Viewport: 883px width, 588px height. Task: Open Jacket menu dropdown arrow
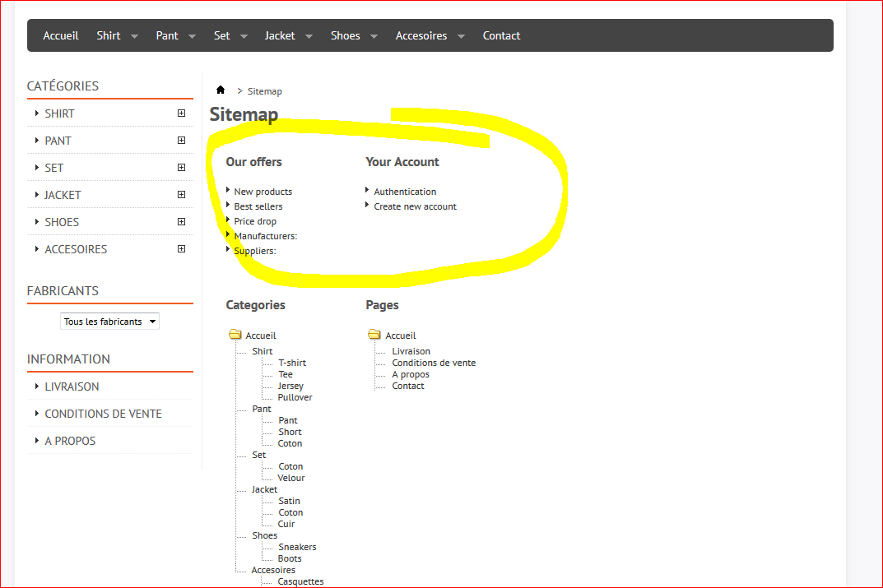[x=309, y=36]
